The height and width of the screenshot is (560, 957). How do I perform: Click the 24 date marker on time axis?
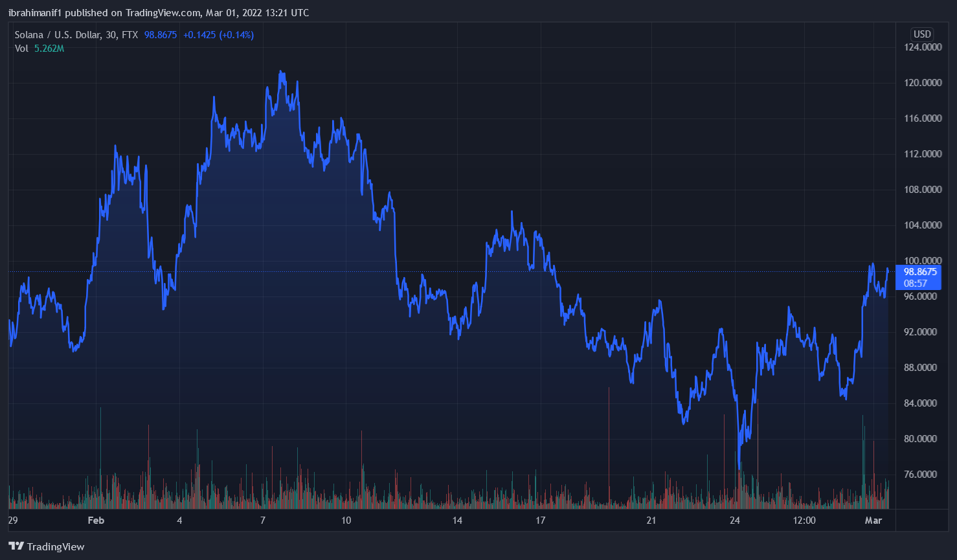(734, 521)
